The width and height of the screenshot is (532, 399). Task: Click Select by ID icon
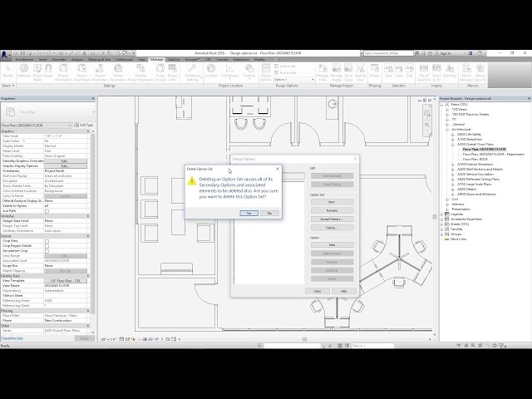pyautogui.click(x=436, y=72)
